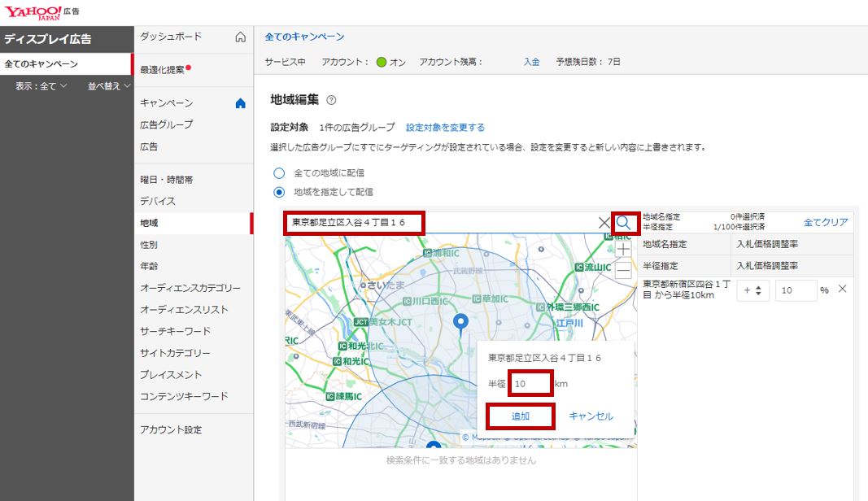Click 設定対象を変更する link

click(445, 128)
